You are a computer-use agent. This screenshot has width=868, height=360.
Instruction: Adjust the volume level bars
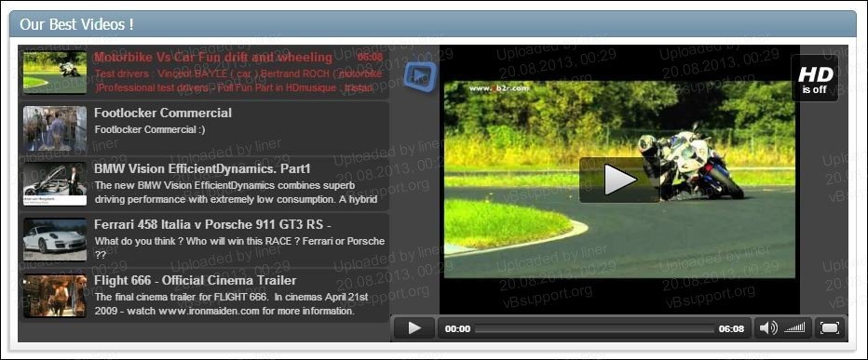tap(795, 328)
